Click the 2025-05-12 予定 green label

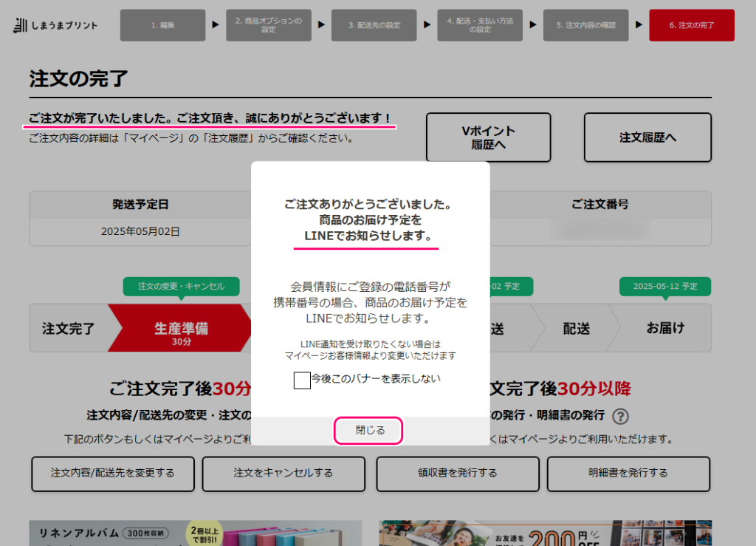tap(665, 287)
